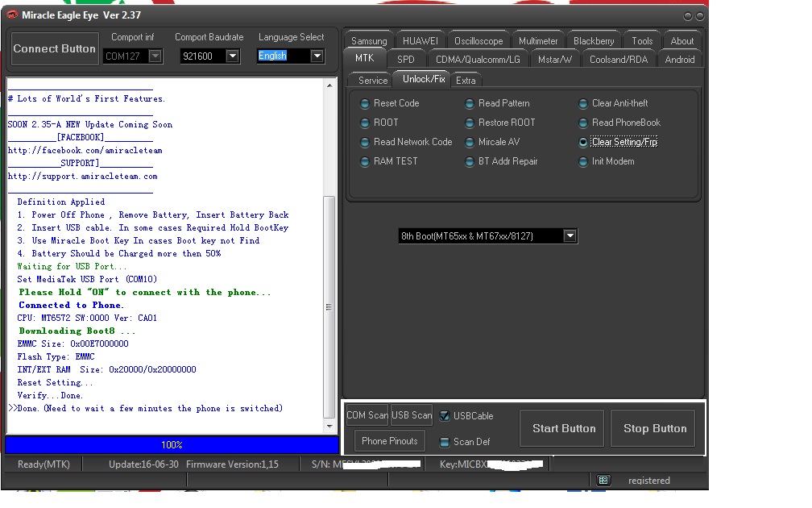Click the Ready(MTK) status text
Viewport: 812px width, 508px height.
click(x=43, y=464)
